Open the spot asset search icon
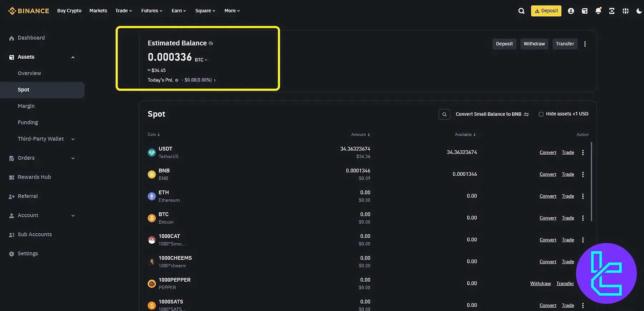The width and height of the screenshot is (644, 311). [444, 114]
